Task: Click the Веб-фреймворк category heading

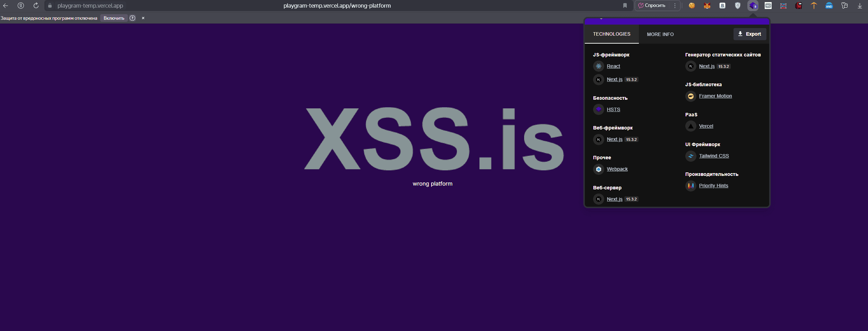Action: click(x=613, y=128)
